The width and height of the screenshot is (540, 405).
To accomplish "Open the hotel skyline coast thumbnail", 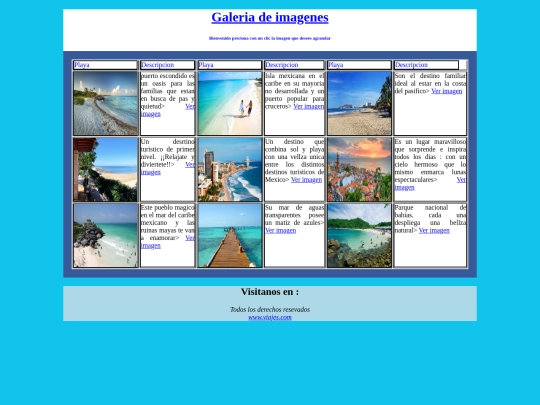I will click(230, 169).
